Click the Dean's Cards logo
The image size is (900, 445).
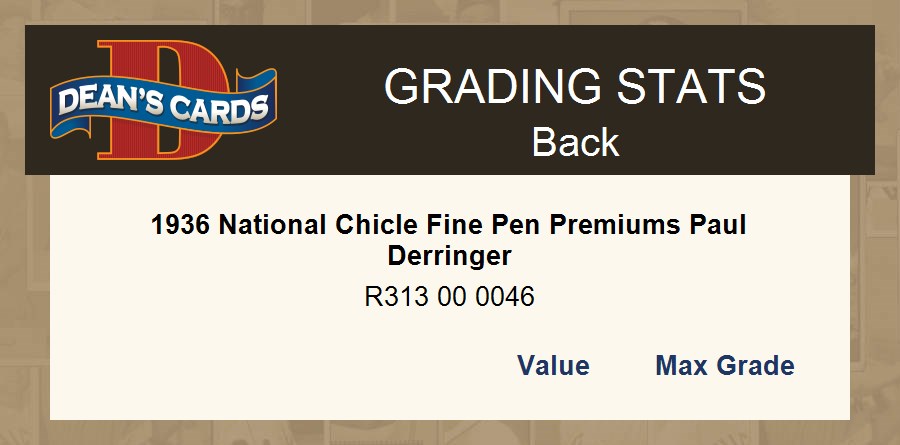(x=163, y=101)
